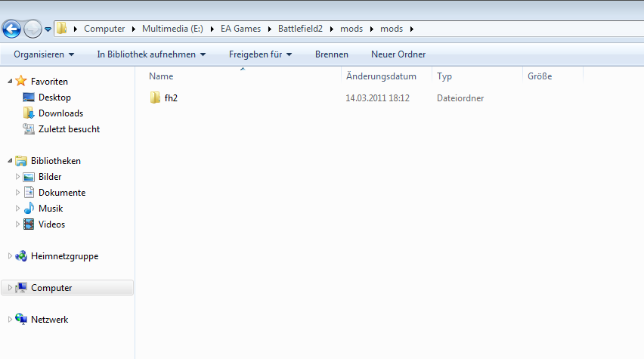644x359 pixels.
Task: Open the Freigeben für menu
Action: pos(260,54)
